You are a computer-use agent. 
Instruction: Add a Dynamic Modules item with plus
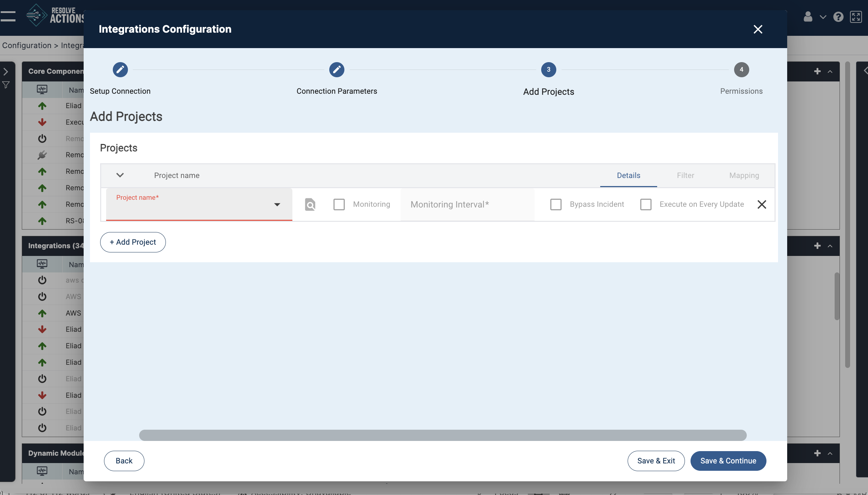(817, 453)
